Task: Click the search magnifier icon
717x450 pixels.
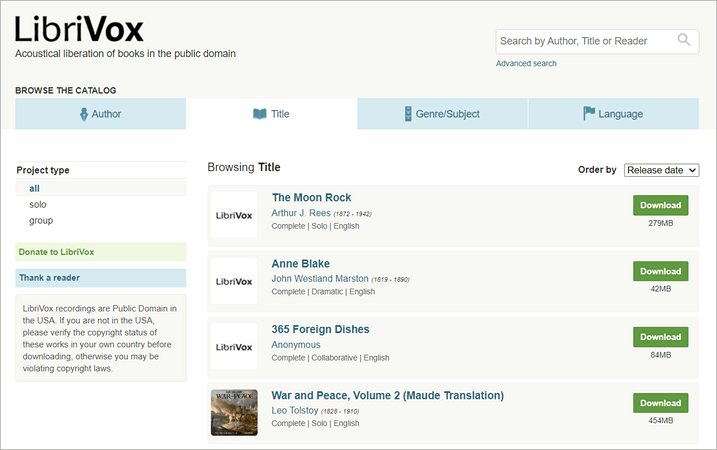Action: [x=684, y=41]
